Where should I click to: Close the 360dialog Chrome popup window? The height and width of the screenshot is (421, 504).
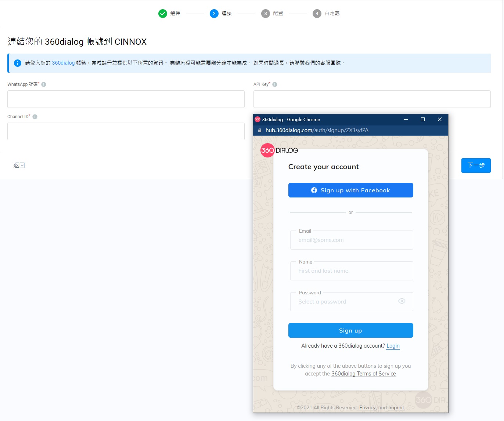440,119
